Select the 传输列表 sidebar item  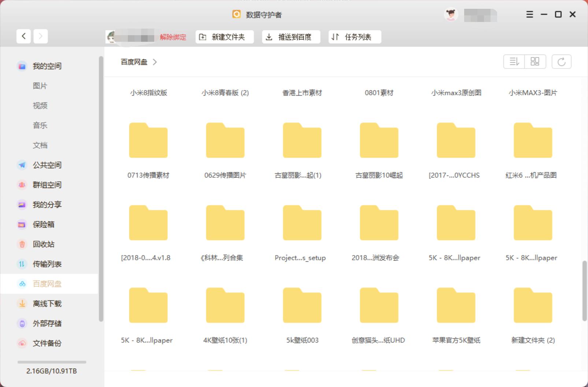coord(47,264)
